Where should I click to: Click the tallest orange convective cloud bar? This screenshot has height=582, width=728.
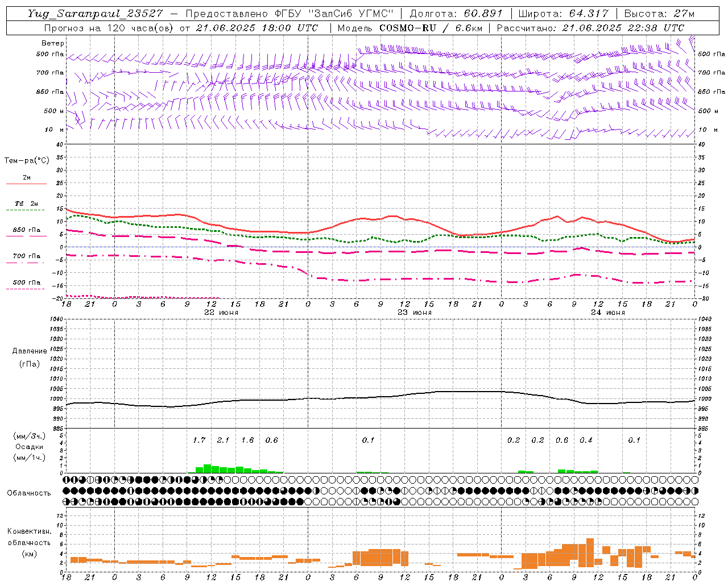coord(590,552)
